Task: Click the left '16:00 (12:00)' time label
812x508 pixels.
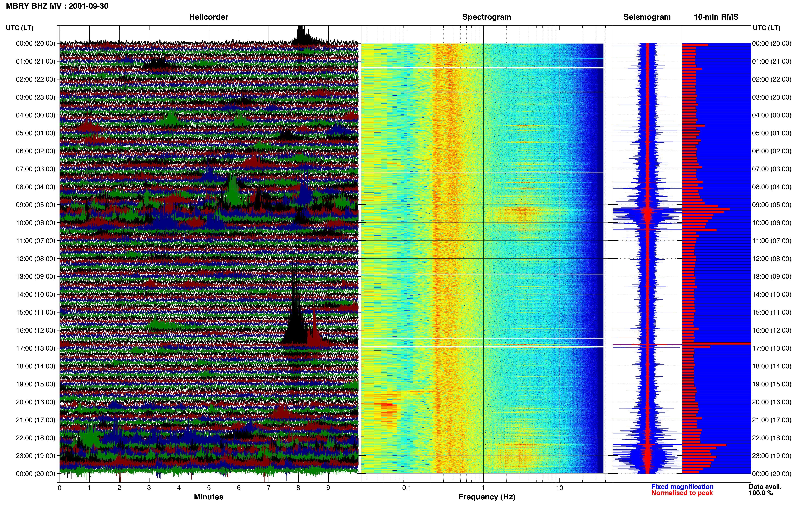Action: (x=36, y=330)
